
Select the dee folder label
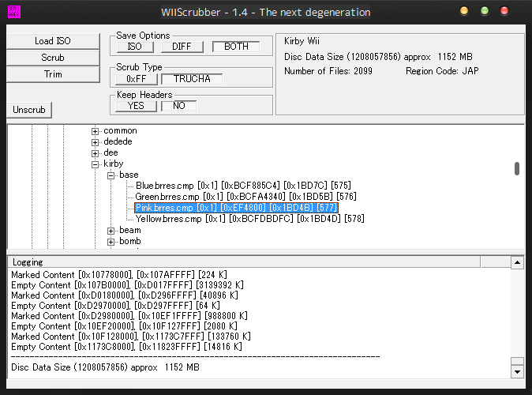pyautogui.click(x=111, y=152)
